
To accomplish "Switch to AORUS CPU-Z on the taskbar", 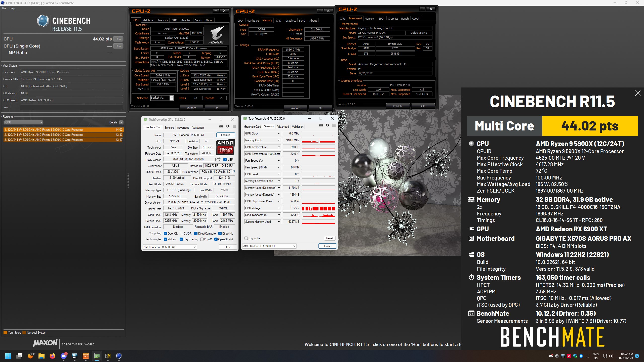I will click(x=86, y=356).
